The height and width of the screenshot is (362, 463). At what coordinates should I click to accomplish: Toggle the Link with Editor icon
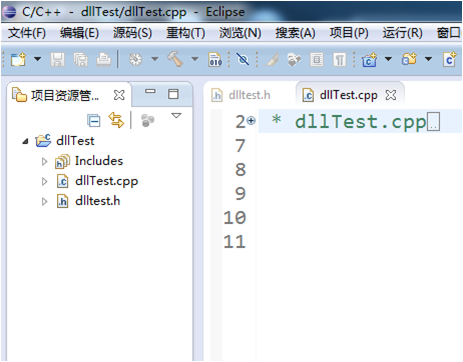pyautogui.click(x=116, y=120)
